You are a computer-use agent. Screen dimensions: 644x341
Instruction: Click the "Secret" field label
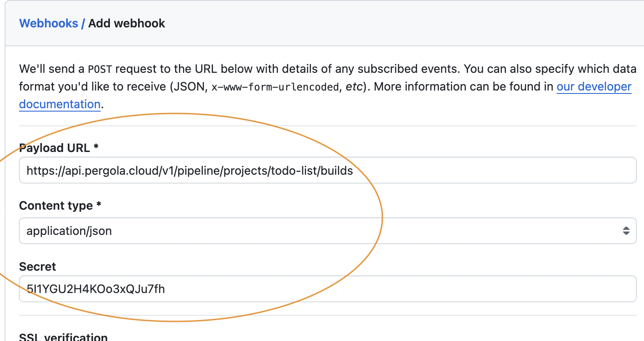click(37, 267)
